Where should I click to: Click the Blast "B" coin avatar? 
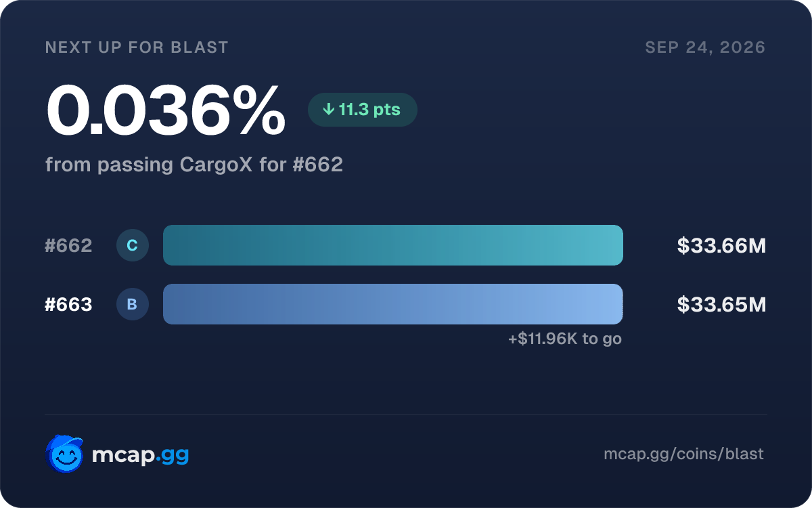133,304
